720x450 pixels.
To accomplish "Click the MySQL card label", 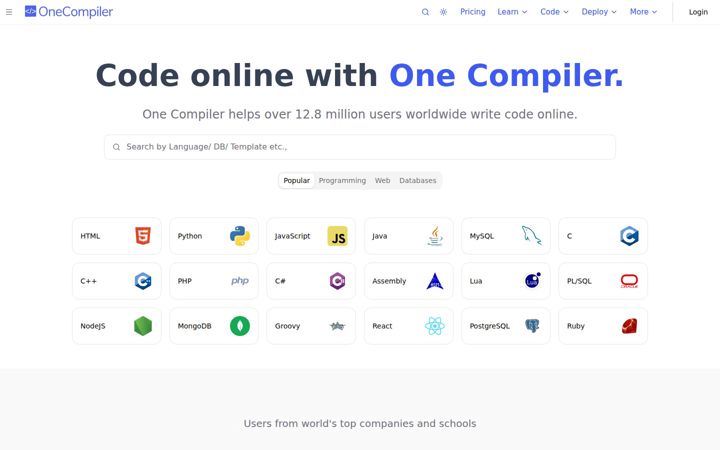I will point(482,236).
